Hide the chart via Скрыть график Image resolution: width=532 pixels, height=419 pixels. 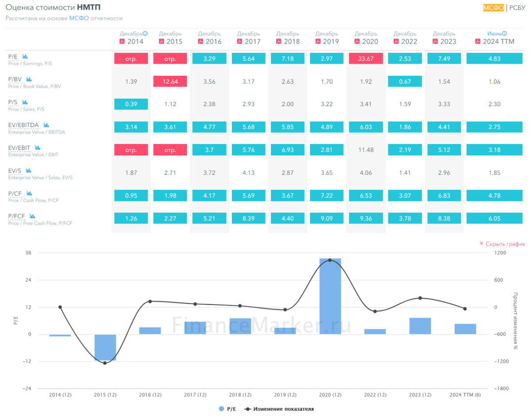coord(502,244)
